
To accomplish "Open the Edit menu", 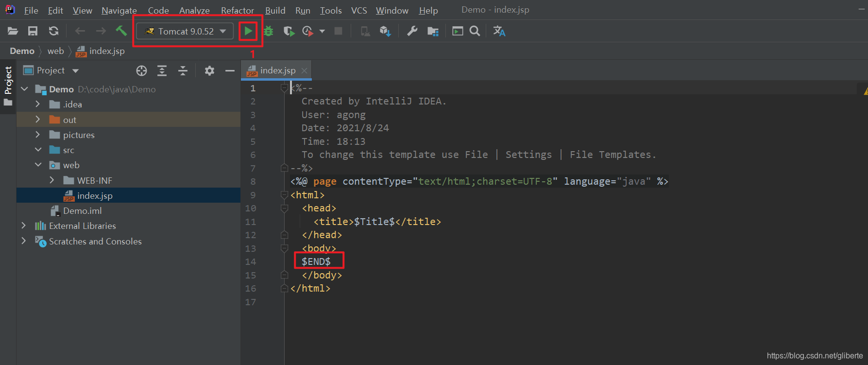I will (55, 10).
